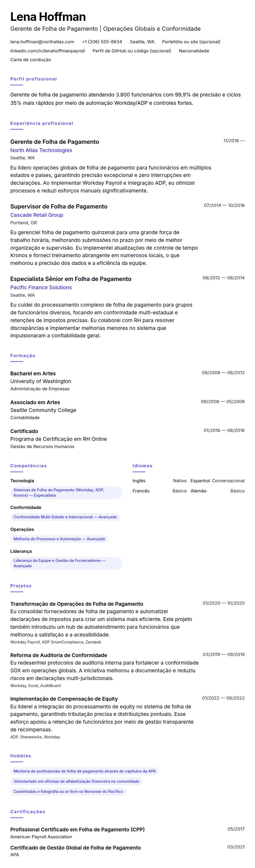Click the Seattle, WA location in contact header

coord(142,42)
